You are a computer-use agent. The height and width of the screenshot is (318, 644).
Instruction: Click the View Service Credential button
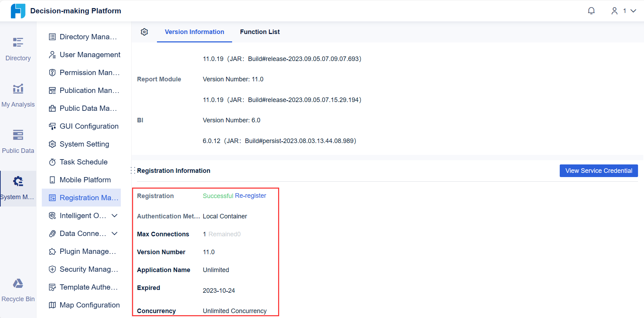tap(599, 170)
